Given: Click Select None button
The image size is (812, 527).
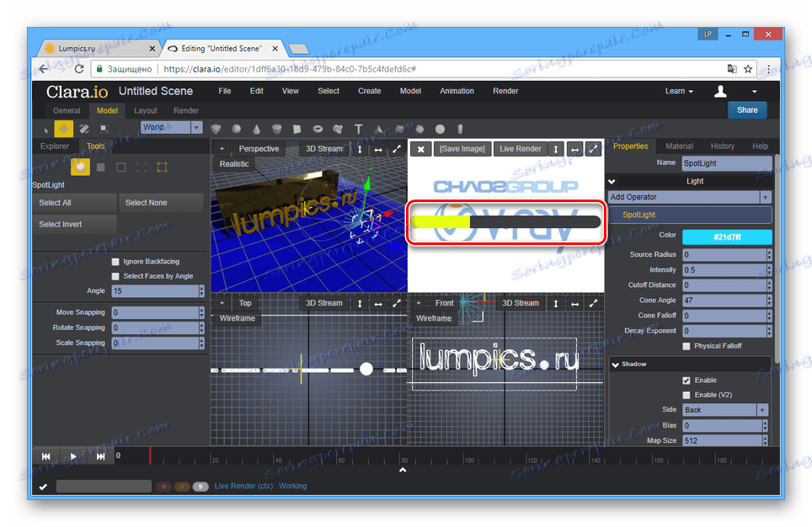Looking at the screenshot, I should [x=161, y=203].
